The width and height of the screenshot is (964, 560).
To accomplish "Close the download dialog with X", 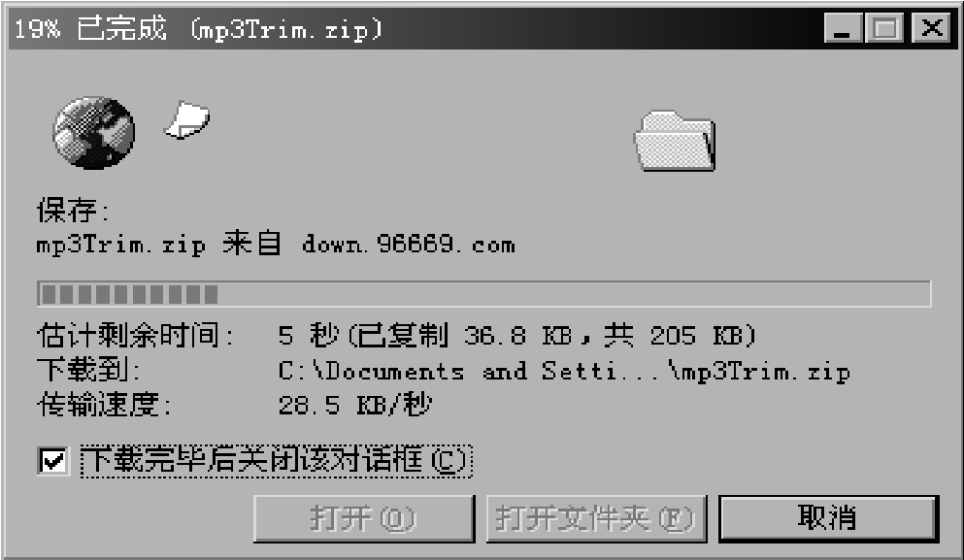I will (x=932, y=28).
